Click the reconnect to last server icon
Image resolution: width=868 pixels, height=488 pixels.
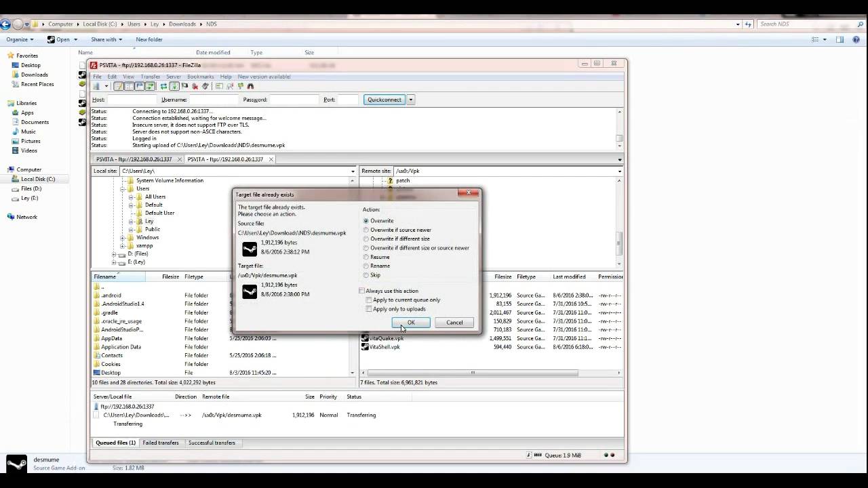click(x=205, y=86)
